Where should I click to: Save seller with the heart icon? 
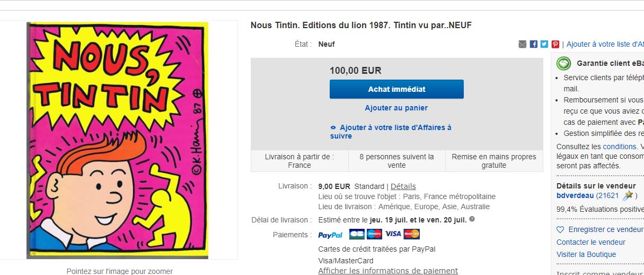tap(560, 230)
